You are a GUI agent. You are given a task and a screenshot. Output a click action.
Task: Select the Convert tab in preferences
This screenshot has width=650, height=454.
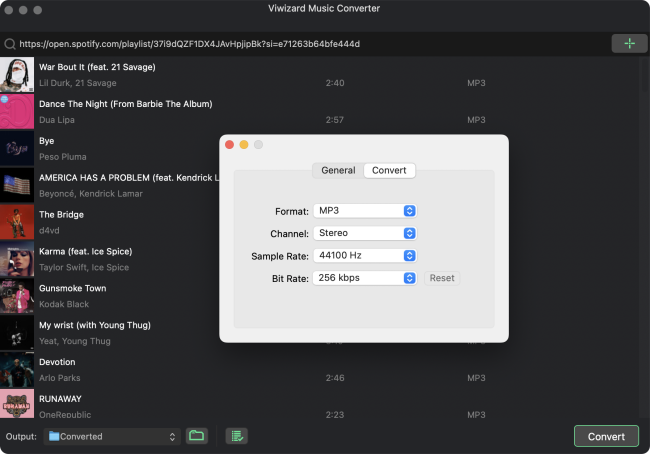pos(389,170)
